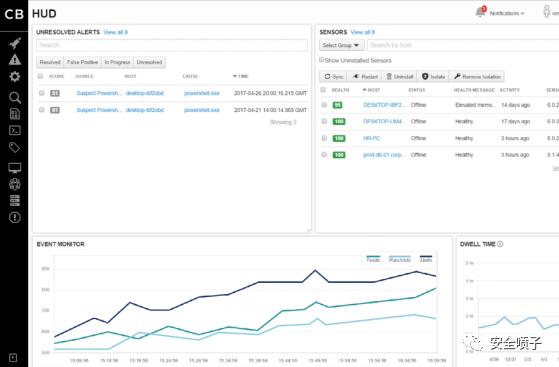Click Uninstall in sensors toolbar

(400, 76)
